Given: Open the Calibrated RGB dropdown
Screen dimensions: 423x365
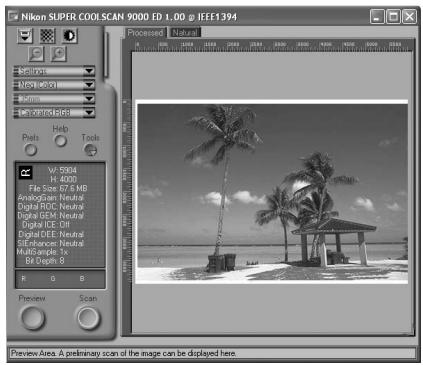Looking at the screenshot, I should 54,113.
